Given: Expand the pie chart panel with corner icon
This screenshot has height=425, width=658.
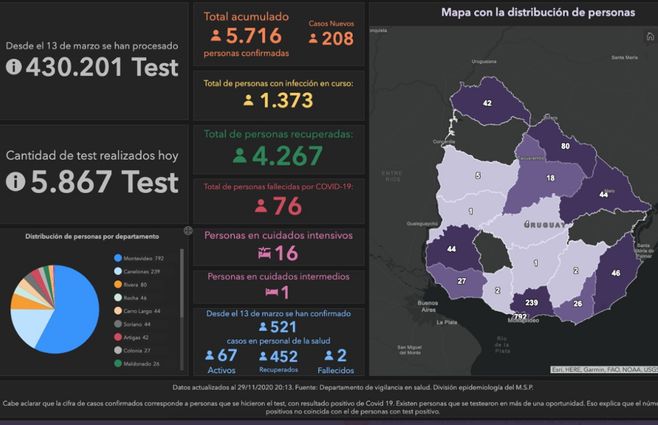Looking at the screenshot, I should (x=188, y=230).
